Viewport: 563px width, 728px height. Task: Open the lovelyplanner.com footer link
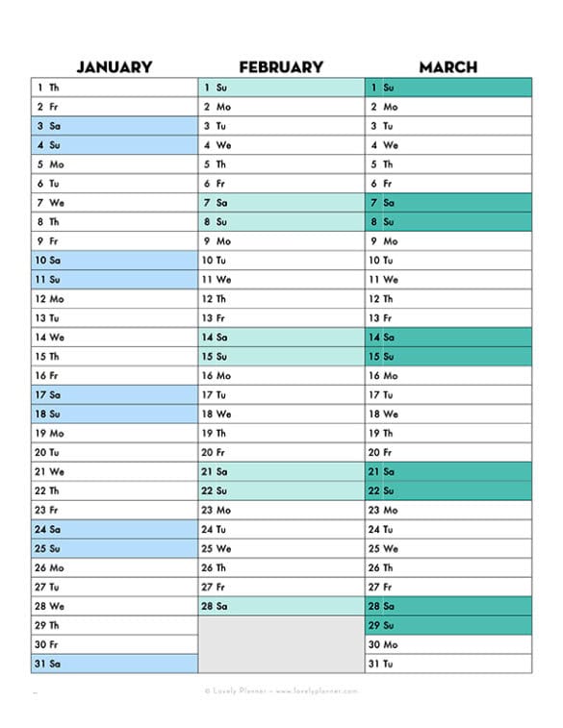click(317, 690)
